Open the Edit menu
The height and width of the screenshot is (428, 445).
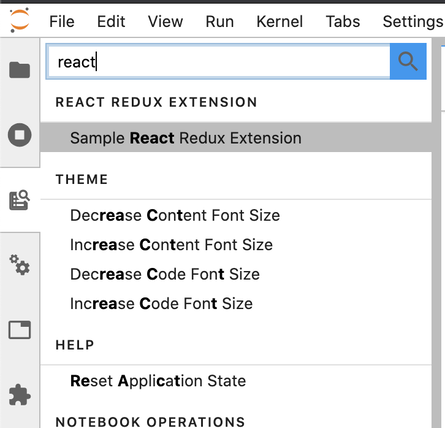tap(111, 22)
